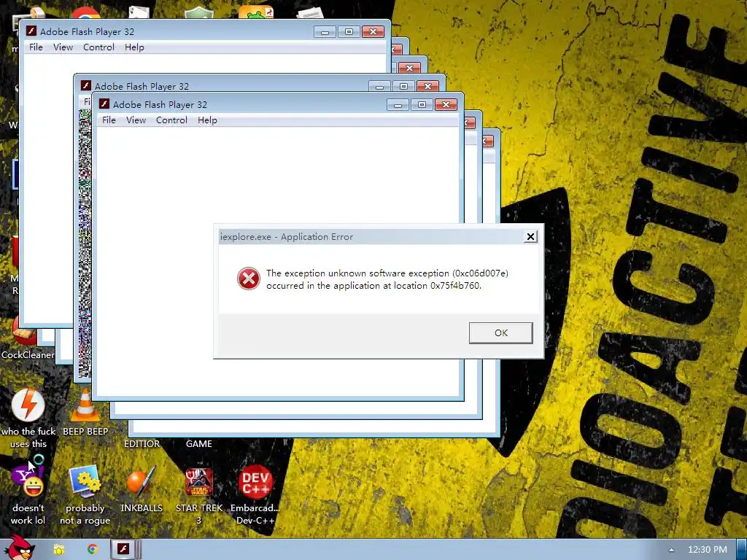Select 'probably not a rogue' desktop icon
747x560 pixels.
tap(85, 481)
